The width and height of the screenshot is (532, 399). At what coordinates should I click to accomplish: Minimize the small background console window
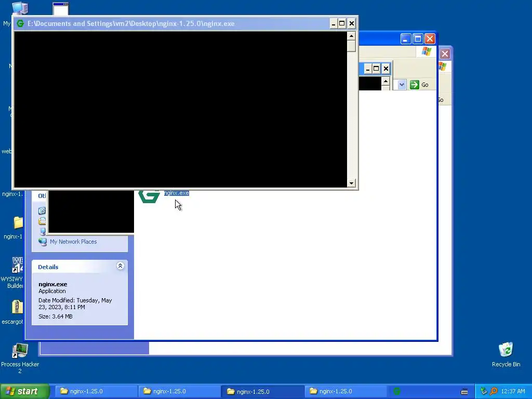click(367, 69)
